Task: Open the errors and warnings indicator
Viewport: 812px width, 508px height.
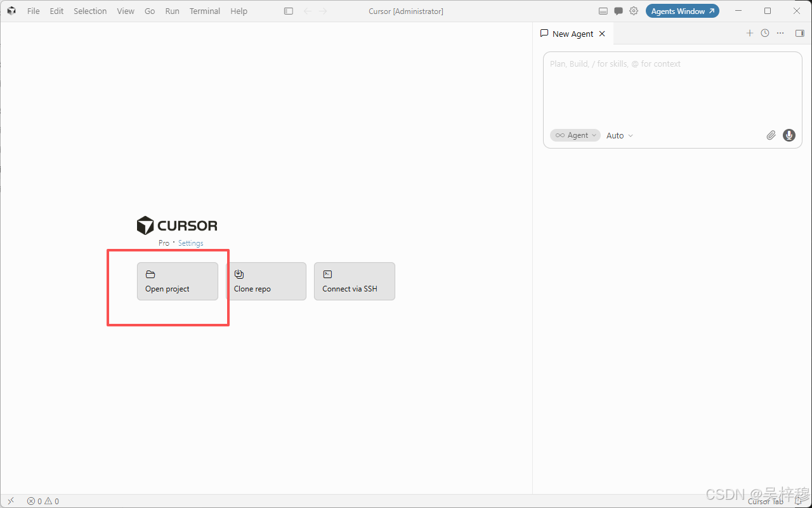Action: click(43, 501)
